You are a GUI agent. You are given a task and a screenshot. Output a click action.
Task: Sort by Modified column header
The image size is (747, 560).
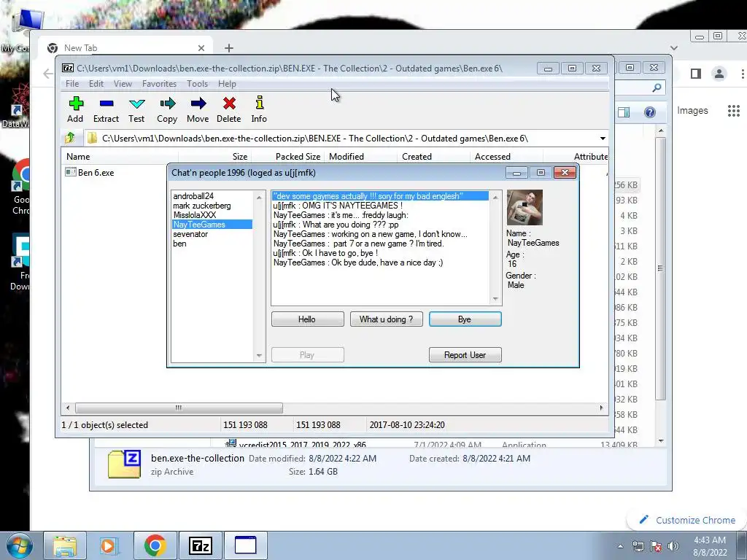(360, 156)
